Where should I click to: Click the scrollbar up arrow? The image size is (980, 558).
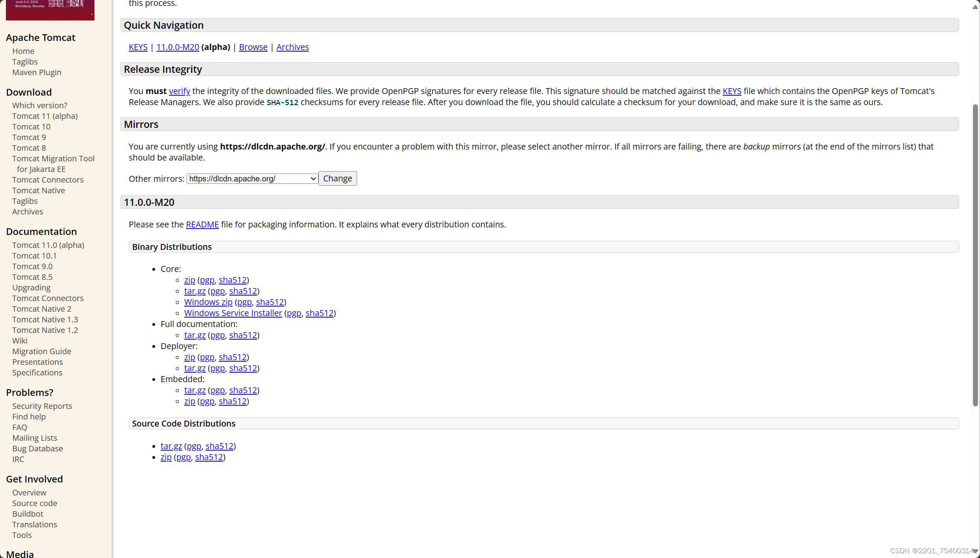(975, 6)
